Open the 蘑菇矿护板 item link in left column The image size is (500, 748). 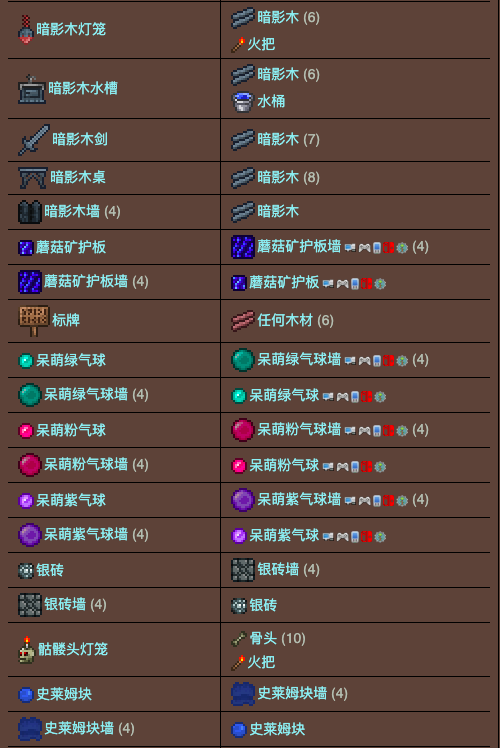pos(71,247)
